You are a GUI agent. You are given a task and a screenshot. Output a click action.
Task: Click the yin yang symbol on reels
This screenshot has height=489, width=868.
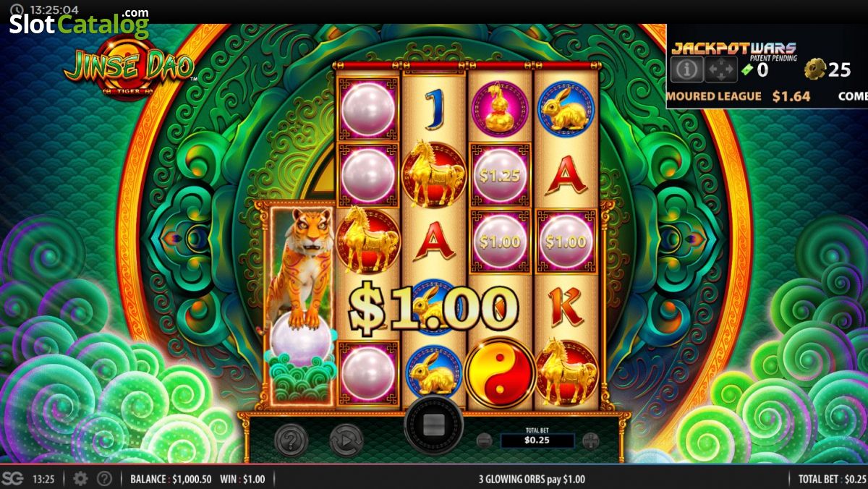(500, 373)
